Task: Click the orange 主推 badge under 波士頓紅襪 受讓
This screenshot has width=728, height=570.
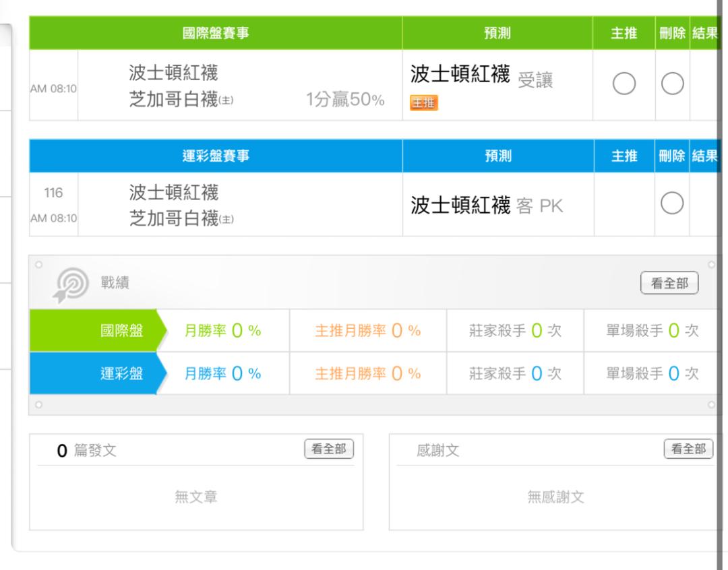Action: point(423,102)
